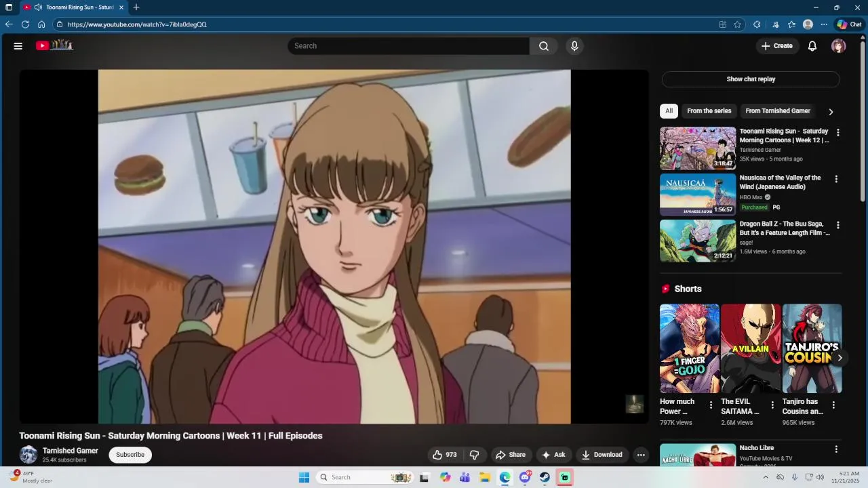
Task: Open options for Dragon Ball Z video
Action: pos(838,225)
